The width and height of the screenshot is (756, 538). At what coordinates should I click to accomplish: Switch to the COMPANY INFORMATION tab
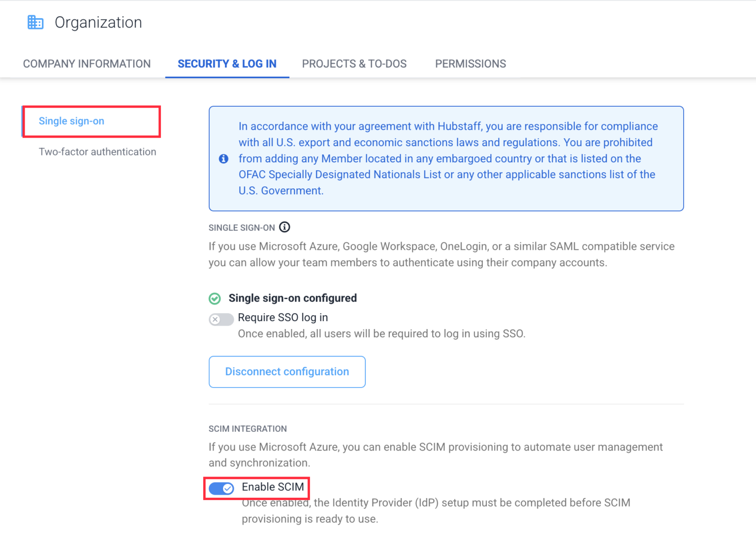87,63
